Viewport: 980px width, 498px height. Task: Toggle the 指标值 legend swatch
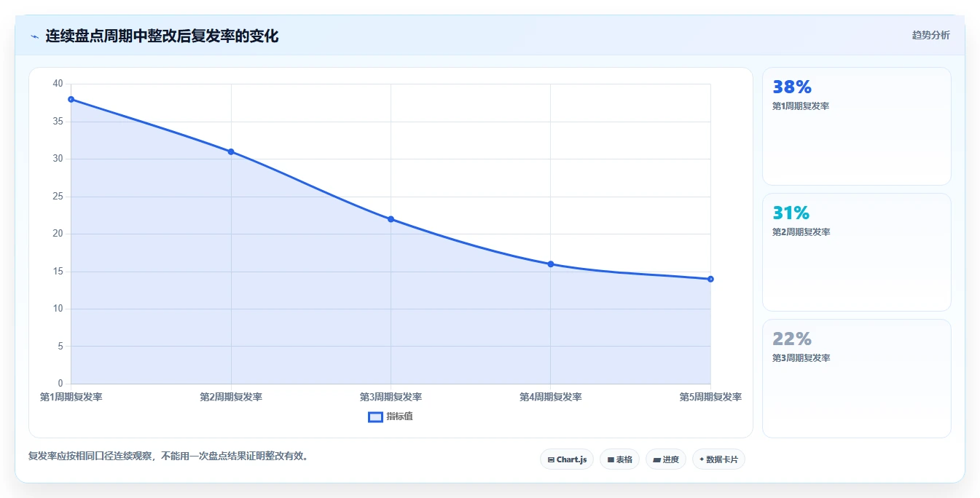(x=375, y=417)
